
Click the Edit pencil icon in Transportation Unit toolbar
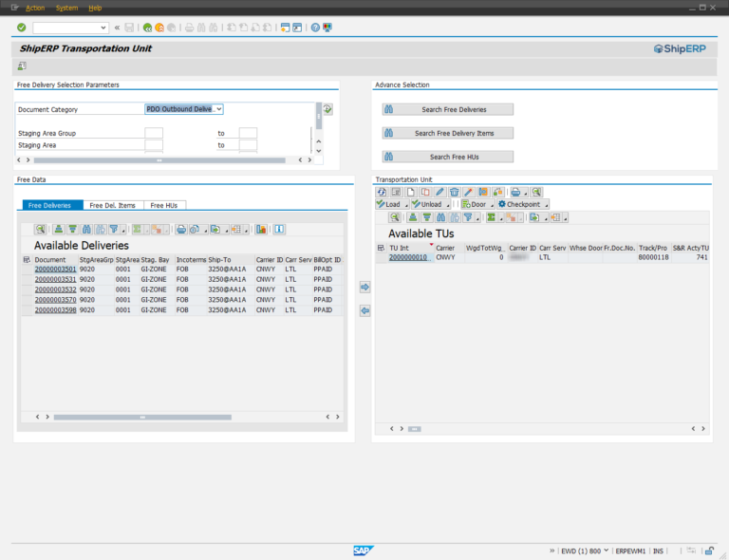[x=439, y=192]
